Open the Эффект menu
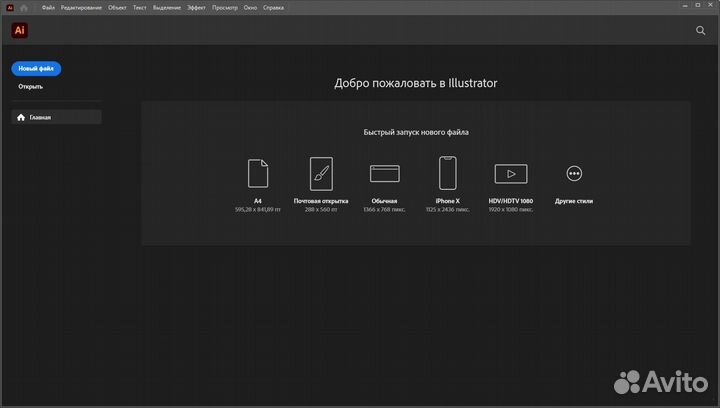This screenshot has width=720, height=408. coord(196,8)
